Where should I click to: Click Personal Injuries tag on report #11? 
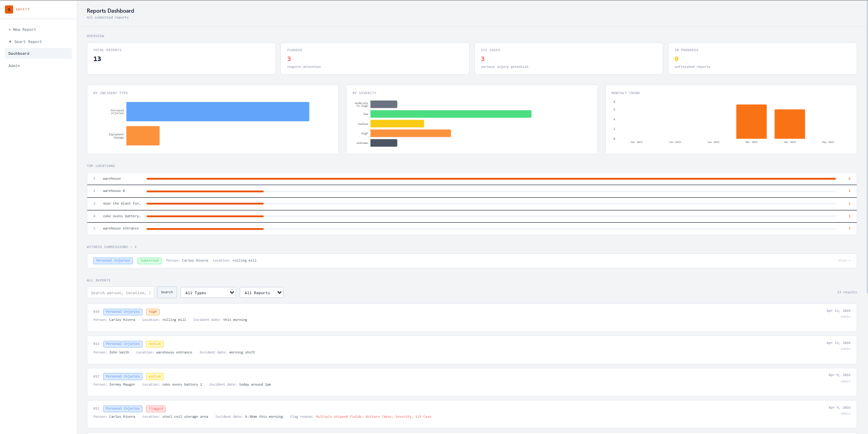[x=123, y=409]
